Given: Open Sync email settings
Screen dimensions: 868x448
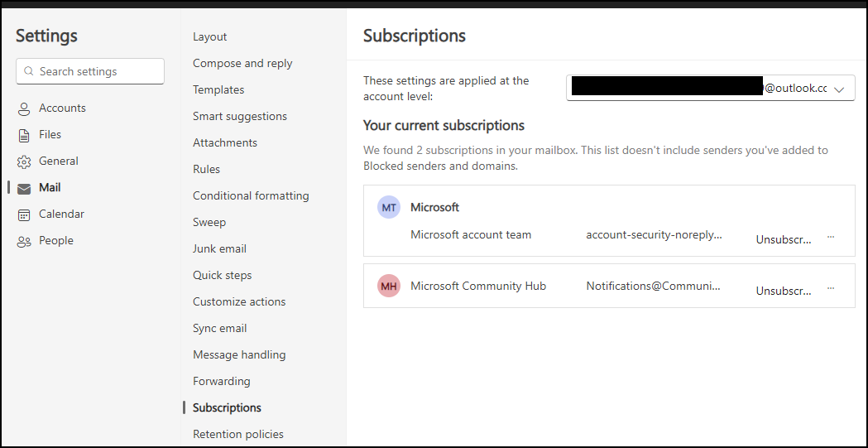Looking at the screenshot, I should pos(220,329).
